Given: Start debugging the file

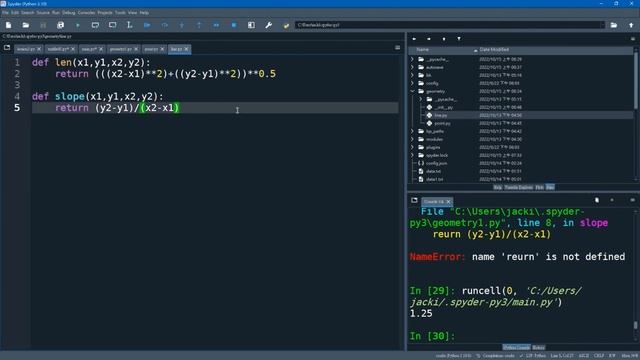Looking at the screenshot, I should [x=147, y=25].
